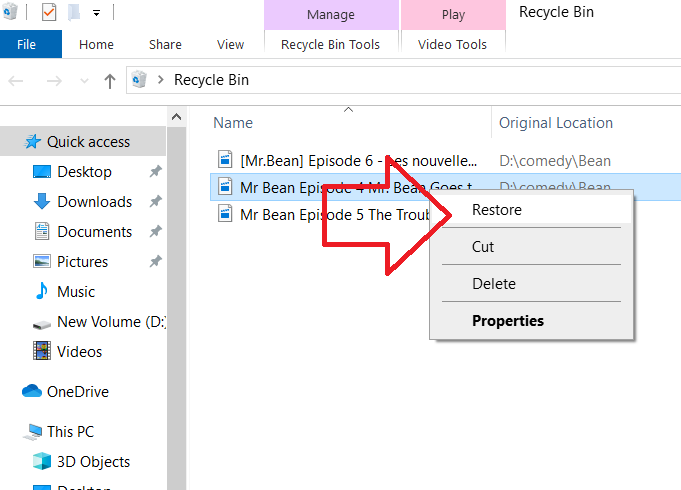The width and height of the screenshot is (681, 490).
Task: Open Music in navigation pane
Action: tap(76, 292)
